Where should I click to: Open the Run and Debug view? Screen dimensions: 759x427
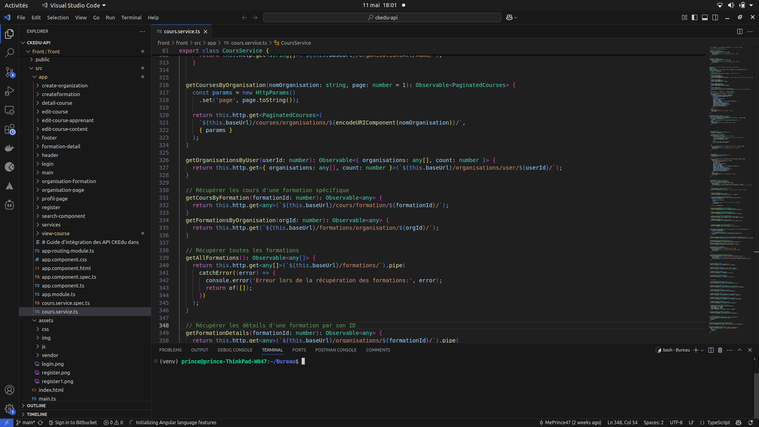click(10, 91)
